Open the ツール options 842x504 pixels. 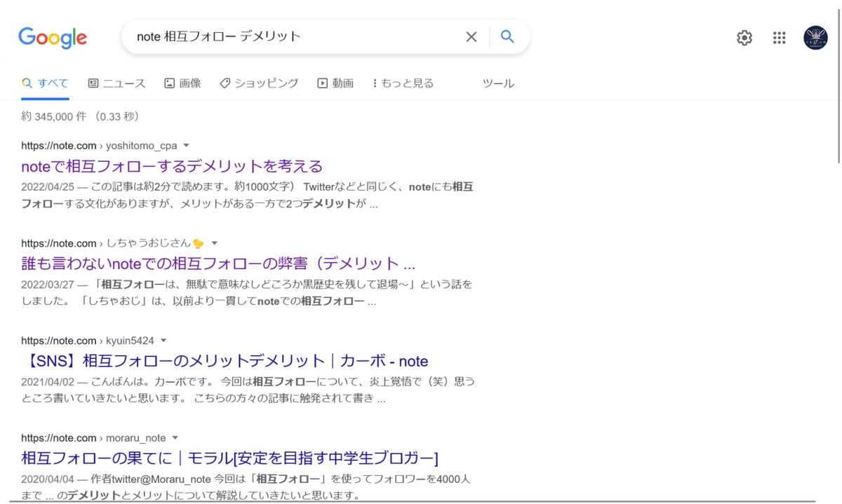[x=498, y=83]
